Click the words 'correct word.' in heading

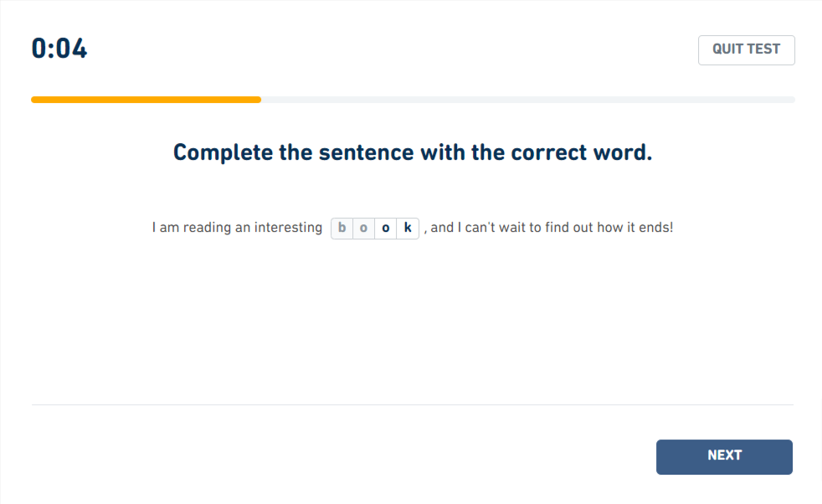[582, 152]
